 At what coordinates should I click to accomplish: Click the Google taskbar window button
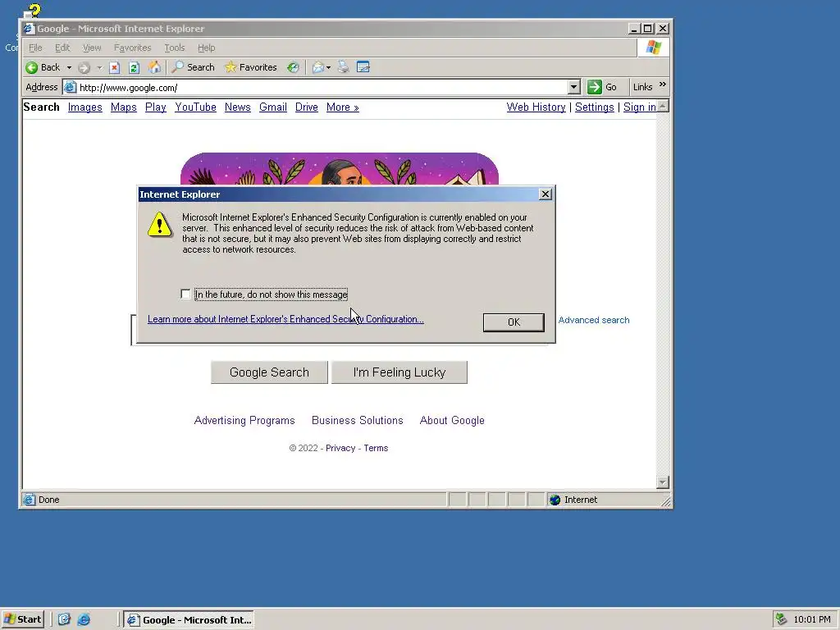tap(189, 620)
